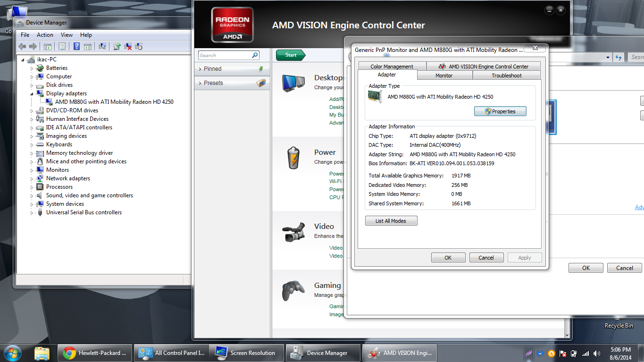Click the Back arrow in Device Manager toolbar
The image size is (644, 362).
pos(22,46)
